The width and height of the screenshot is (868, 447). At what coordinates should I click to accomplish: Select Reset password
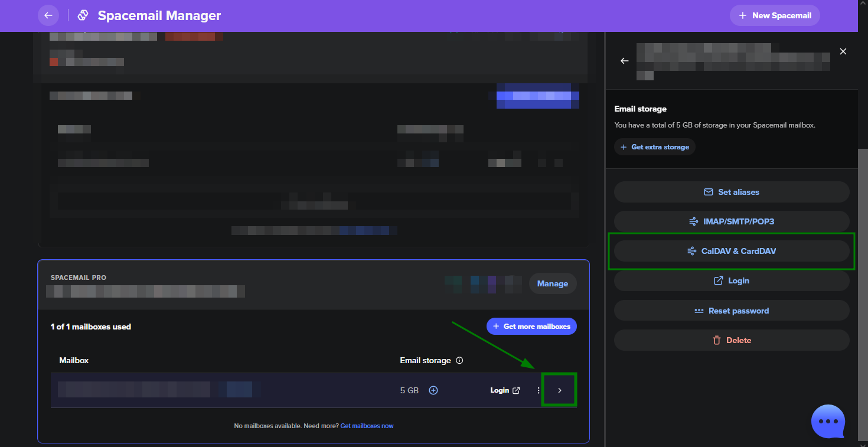point(732,311)
